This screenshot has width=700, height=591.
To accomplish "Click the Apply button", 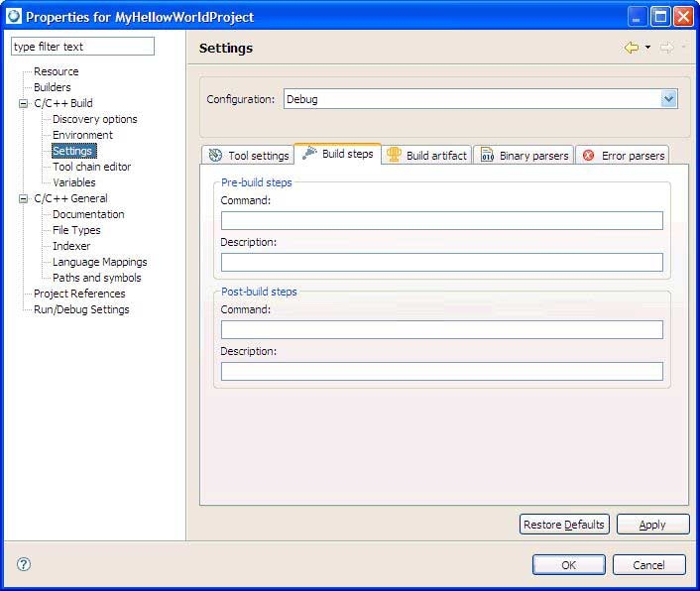I will coord(652,525).
